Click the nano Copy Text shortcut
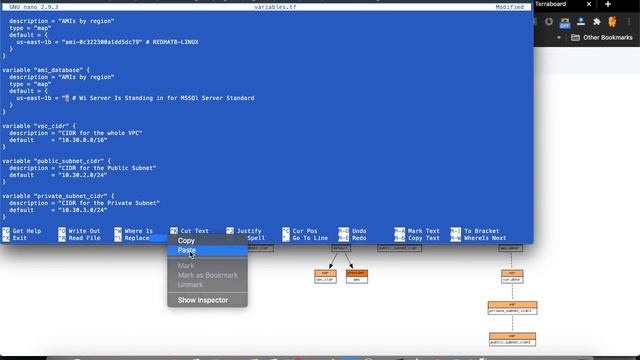Image resolution: width=640 pixels, height=360 pixels. 417,238
